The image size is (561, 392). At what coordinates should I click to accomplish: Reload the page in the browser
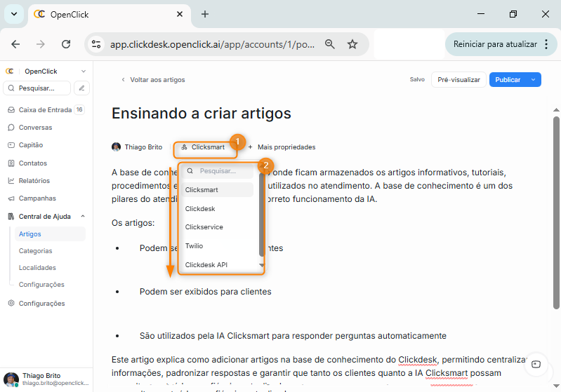(66, 44)
